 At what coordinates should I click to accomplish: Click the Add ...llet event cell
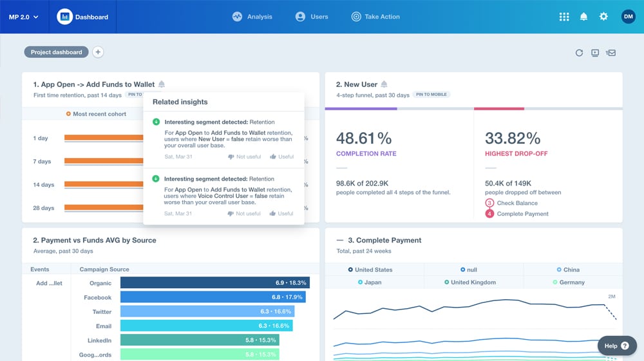coord(50,283)
